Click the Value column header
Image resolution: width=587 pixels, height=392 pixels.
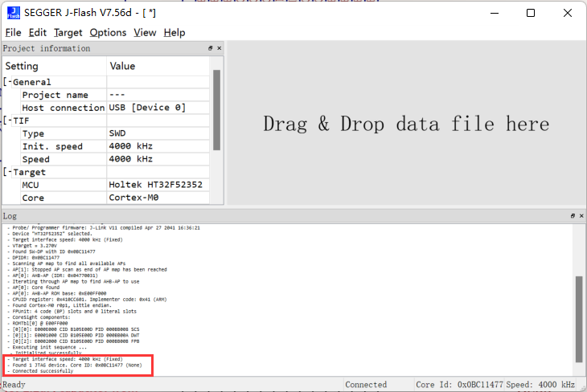(157, 66)
